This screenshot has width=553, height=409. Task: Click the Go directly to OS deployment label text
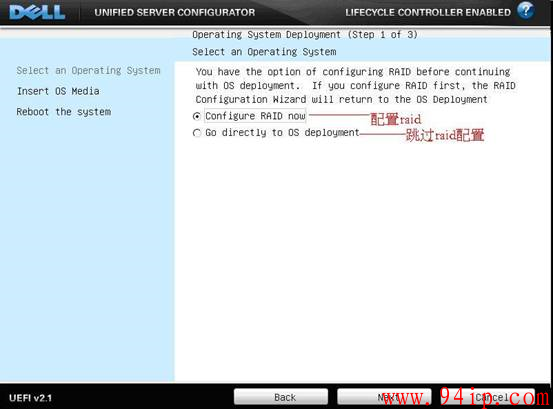click(x=282, y=133)
